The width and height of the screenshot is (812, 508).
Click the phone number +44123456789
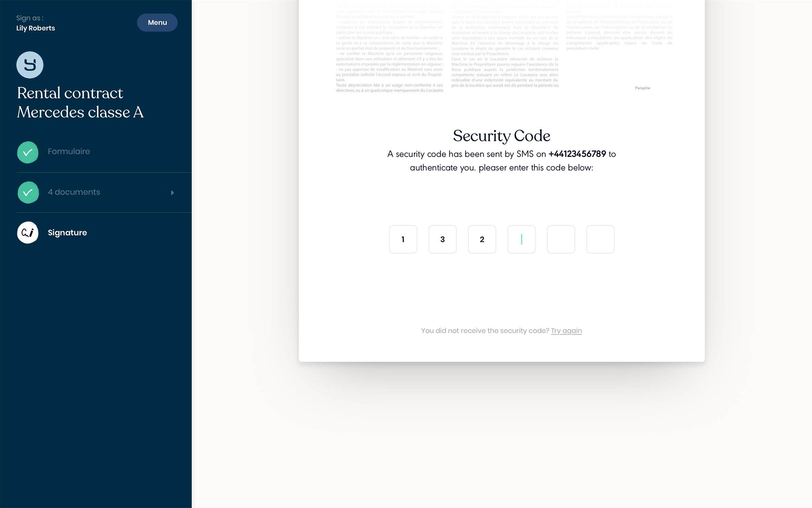point(578,154)
